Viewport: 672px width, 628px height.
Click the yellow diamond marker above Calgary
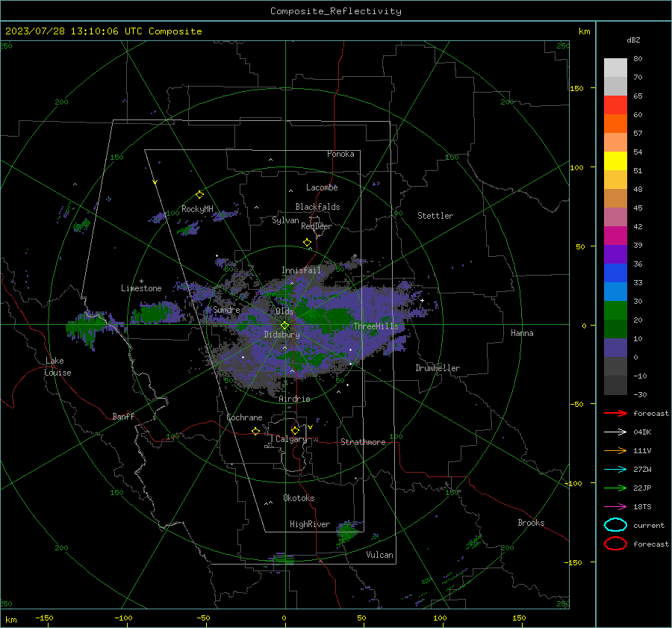[295, 430]
